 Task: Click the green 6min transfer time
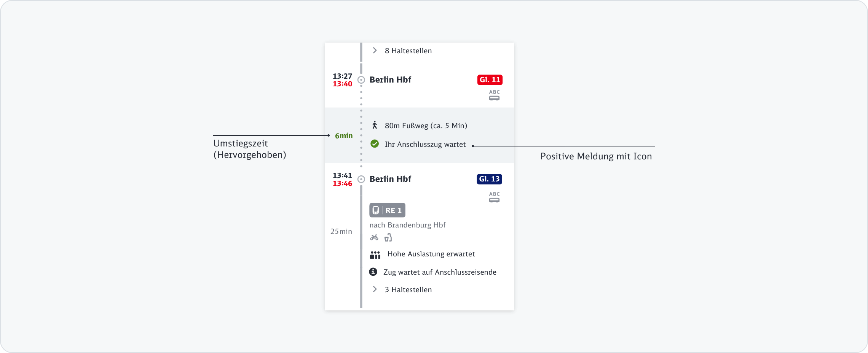(x=344, y=136)
